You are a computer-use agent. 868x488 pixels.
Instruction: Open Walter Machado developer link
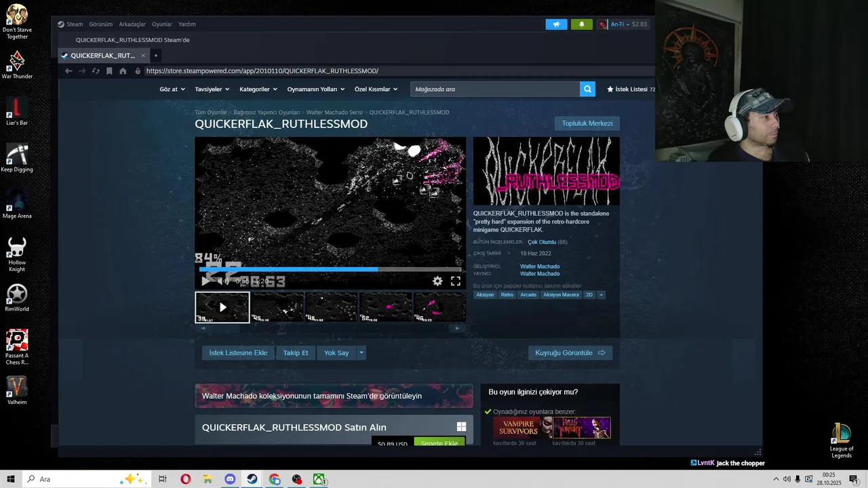(540, 266)
